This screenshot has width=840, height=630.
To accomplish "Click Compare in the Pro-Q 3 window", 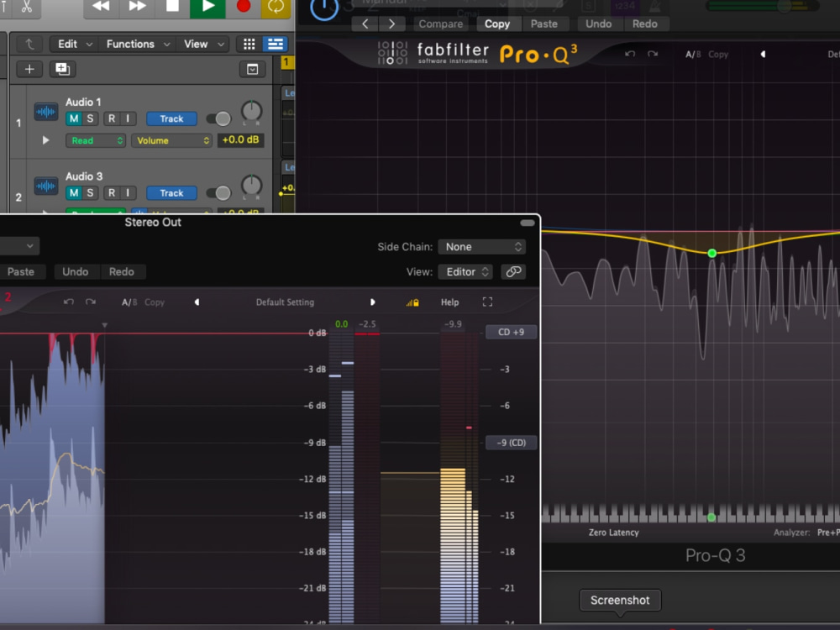I will point(441,24).
